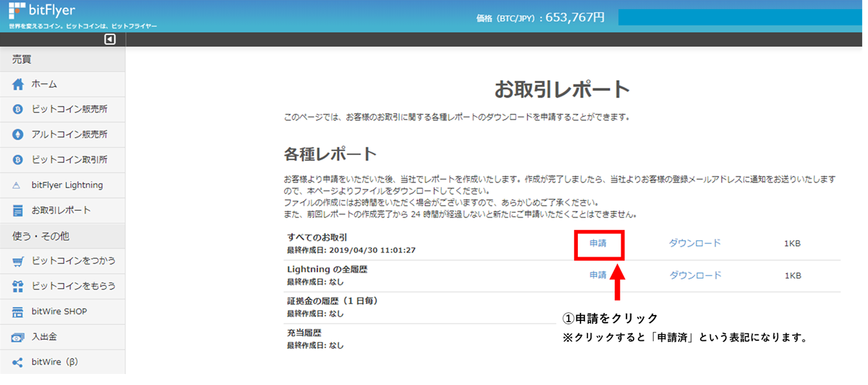
Task: Open 入出金 in the sidebar
Action: tap(62, 337)
